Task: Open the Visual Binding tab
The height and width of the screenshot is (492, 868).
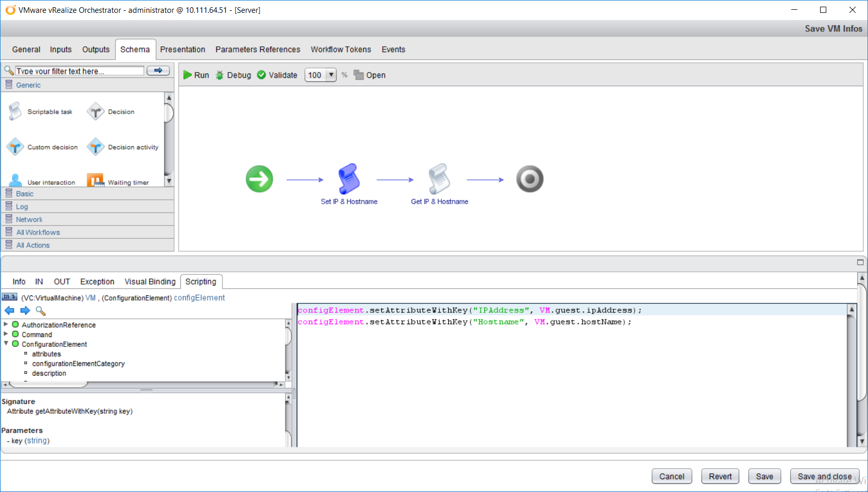Action: [150, 282]
